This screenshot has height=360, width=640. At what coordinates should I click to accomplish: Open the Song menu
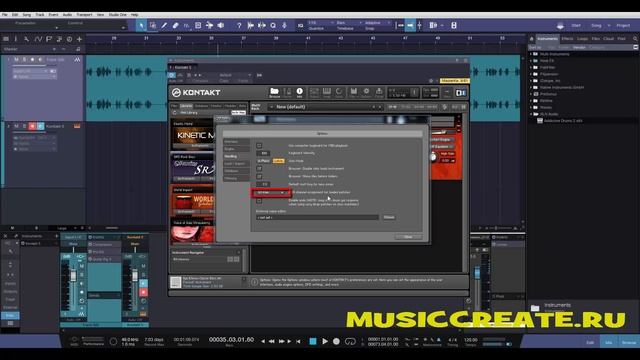coord(27,15)
